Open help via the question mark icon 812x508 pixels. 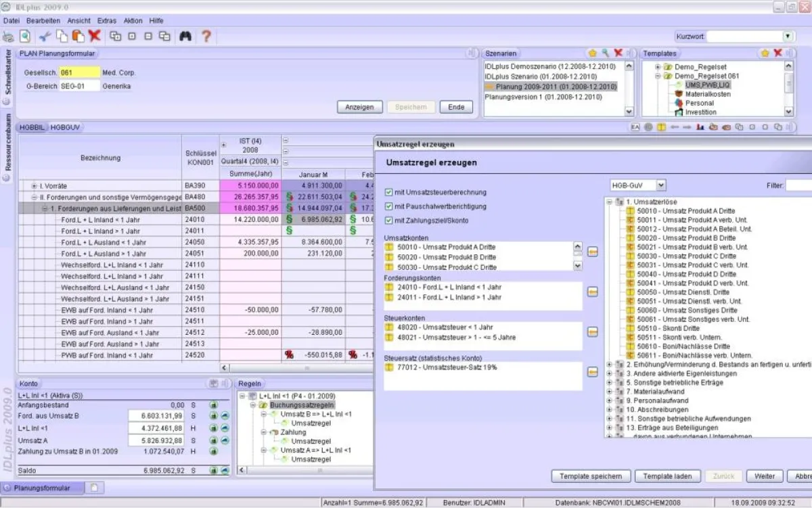[x=206, y=37]
